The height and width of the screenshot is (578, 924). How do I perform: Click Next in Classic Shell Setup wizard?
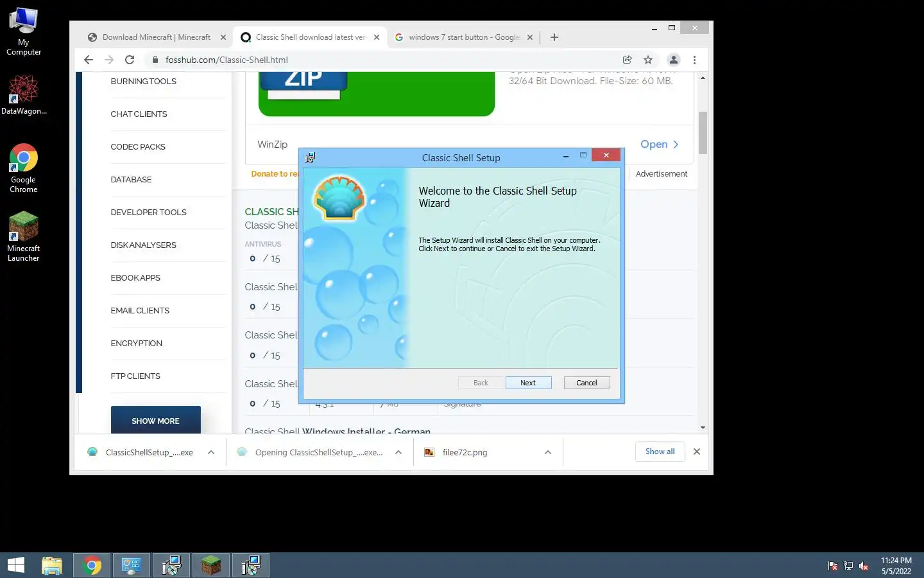click(x=528, y=383)
